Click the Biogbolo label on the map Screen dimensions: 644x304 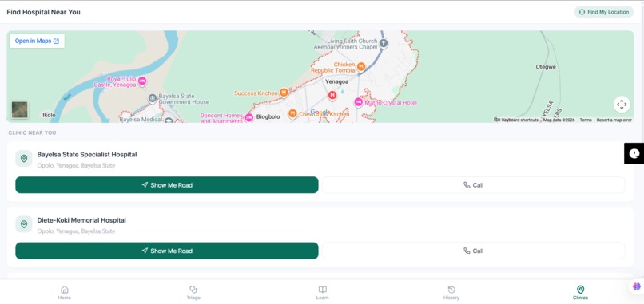click(x=268, y=117)
